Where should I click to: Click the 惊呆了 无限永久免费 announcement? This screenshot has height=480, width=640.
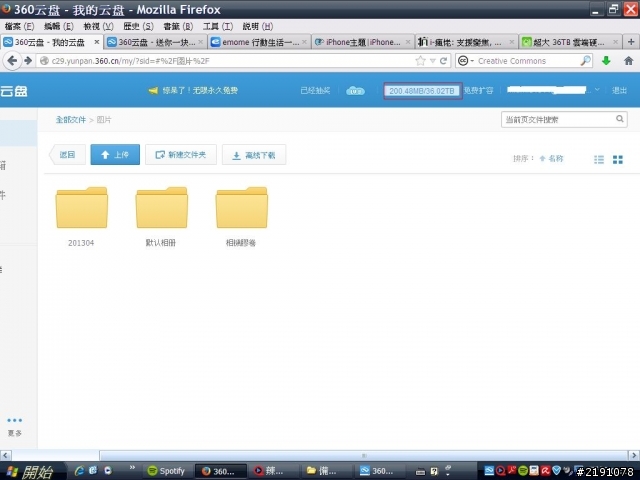coord(193,90)
